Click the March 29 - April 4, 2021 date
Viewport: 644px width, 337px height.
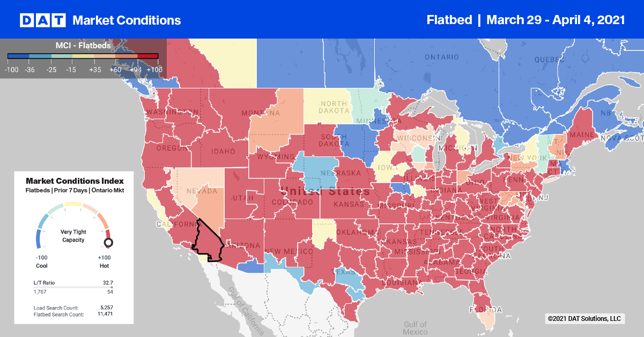[556, 20]
